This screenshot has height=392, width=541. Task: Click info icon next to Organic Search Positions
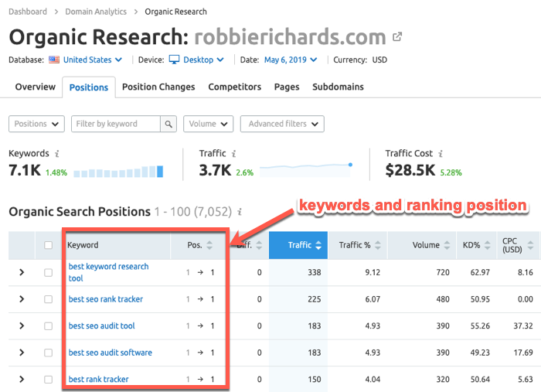tap(240, 212)
